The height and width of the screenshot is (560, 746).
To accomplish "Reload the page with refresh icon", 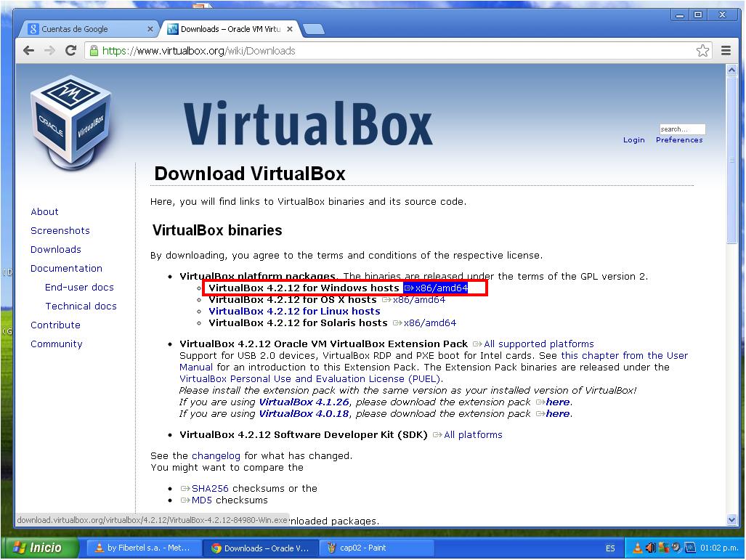I will (71, 50).
